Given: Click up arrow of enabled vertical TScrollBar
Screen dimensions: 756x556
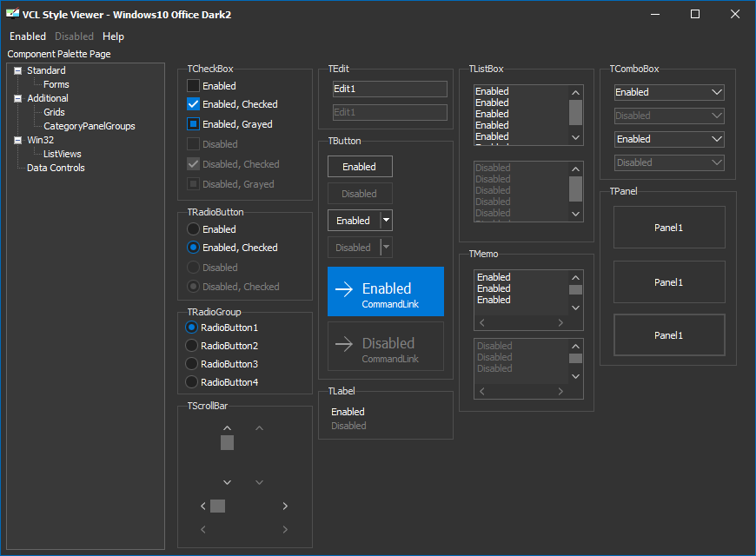Looking at the screenshot, I should coord(227,428).
